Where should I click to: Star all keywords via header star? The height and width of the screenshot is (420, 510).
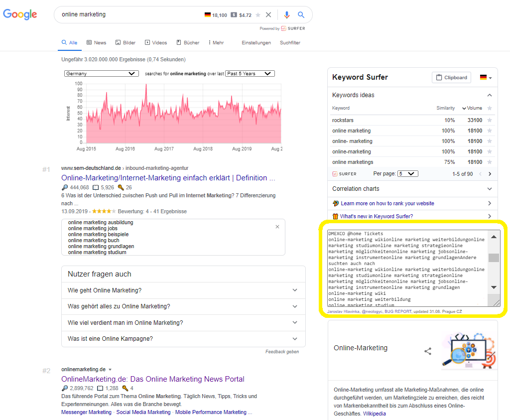pos(490,108)
